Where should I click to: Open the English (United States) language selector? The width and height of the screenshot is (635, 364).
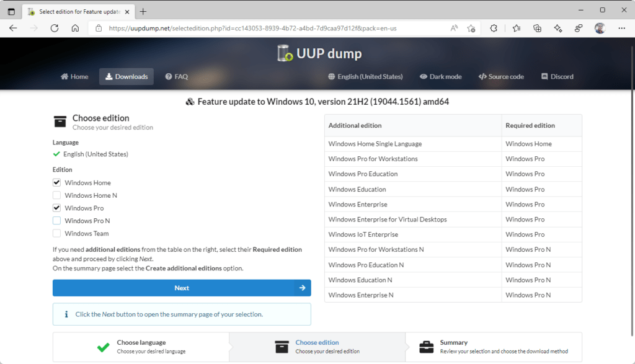point(365,77)
